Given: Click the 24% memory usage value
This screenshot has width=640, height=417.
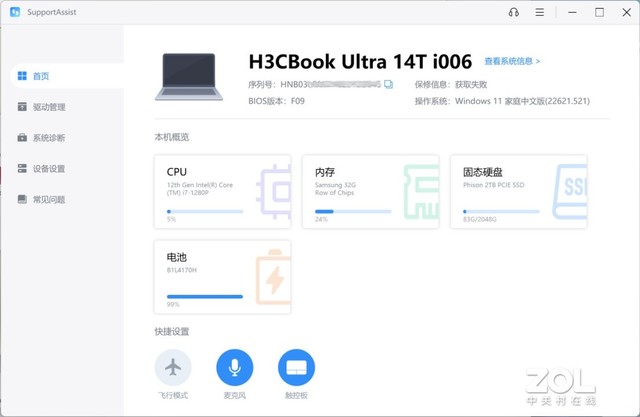Looking at the screenshot, I should [321, 219].
